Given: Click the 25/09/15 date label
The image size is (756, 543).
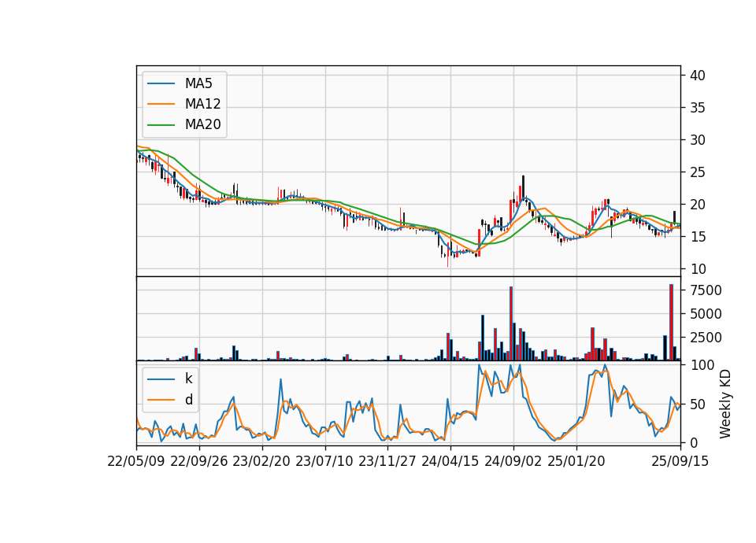Looking at the screenshot, I should point(680,461).
